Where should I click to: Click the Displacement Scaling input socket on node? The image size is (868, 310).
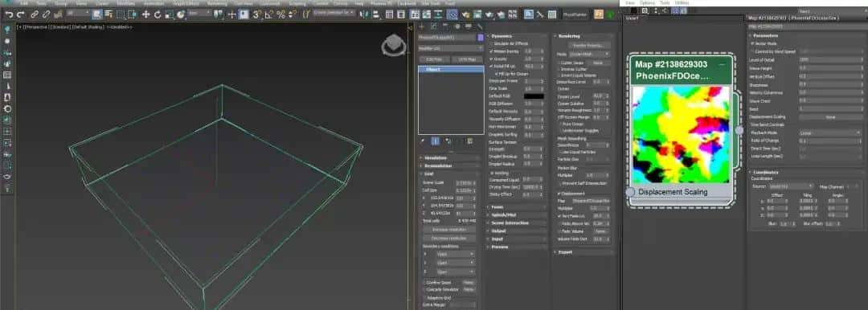tap(631, 192)
